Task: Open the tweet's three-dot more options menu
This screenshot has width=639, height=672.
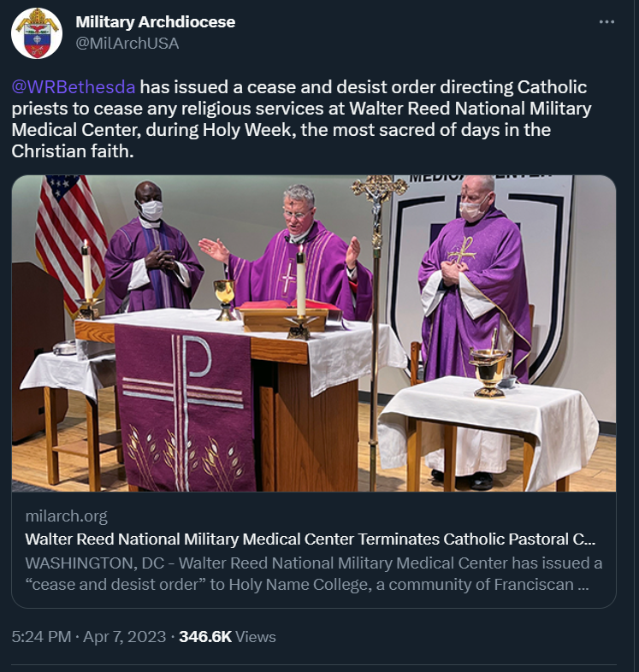Action: (606, 22)
